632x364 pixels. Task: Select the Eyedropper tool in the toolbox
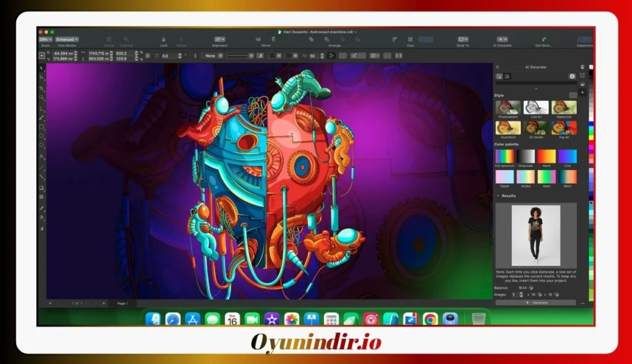pyautogui.click(x=41, y=209)
